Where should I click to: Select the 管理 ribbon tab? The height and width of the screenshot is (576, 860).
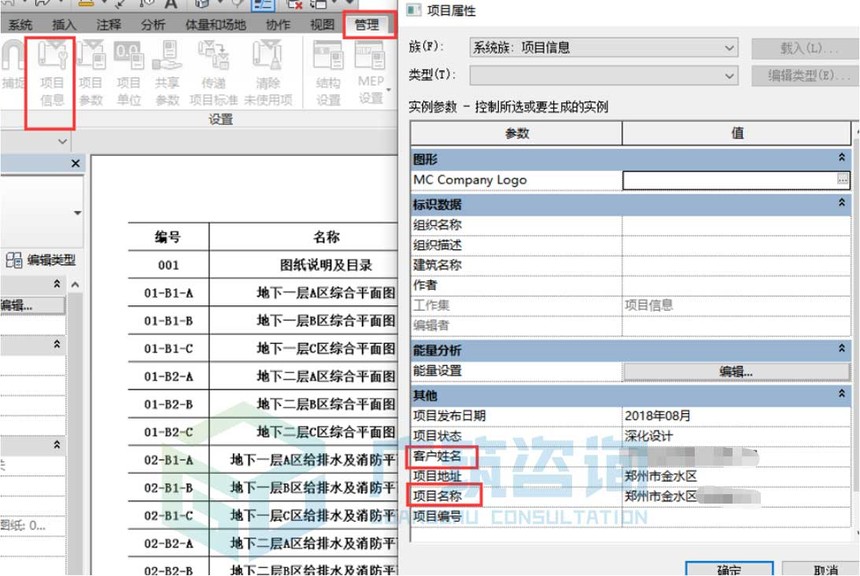point(367,25)
